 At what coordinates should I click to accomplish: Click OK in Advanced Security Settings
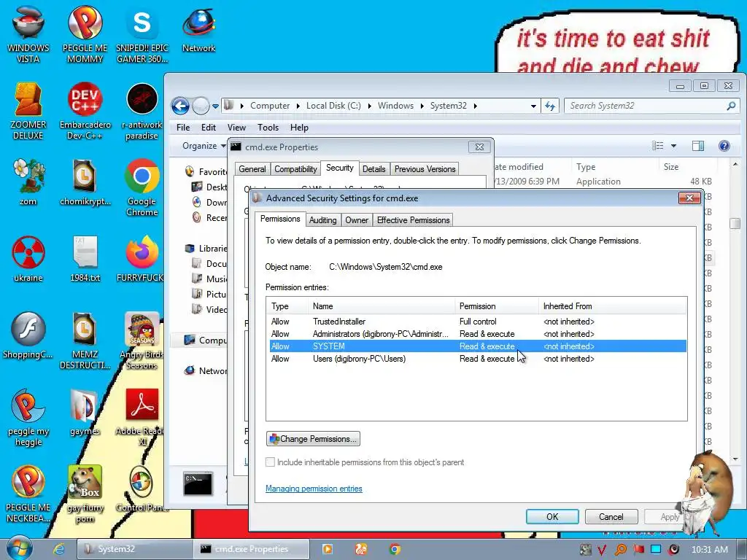(552, 517)
